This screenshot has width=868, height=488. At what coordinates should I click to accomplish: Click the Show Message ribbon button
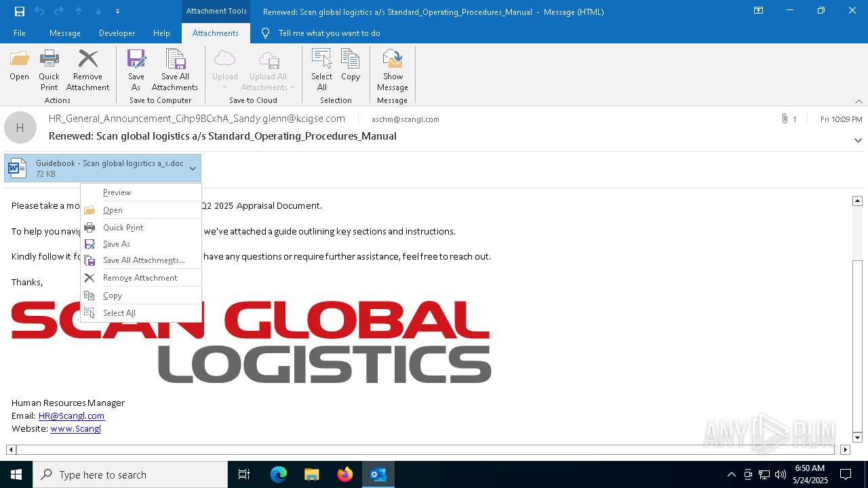(x=393, y=70)
